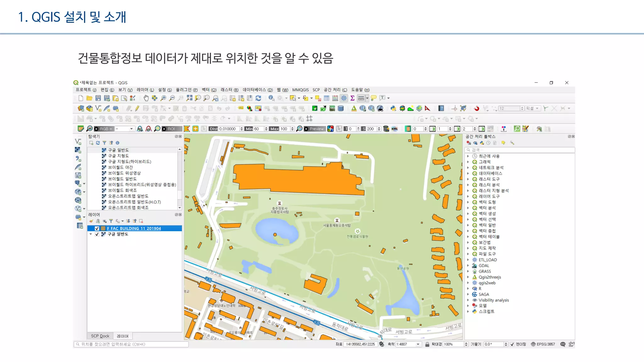Click the locator search bar input
644x362 pixels.
coord(131,344)
